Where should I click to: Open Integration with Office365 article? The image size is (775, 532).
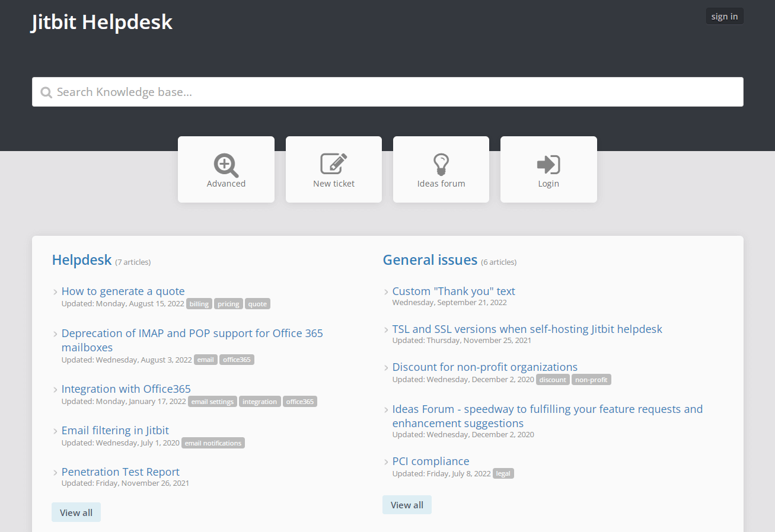click(x=126, y=389)
